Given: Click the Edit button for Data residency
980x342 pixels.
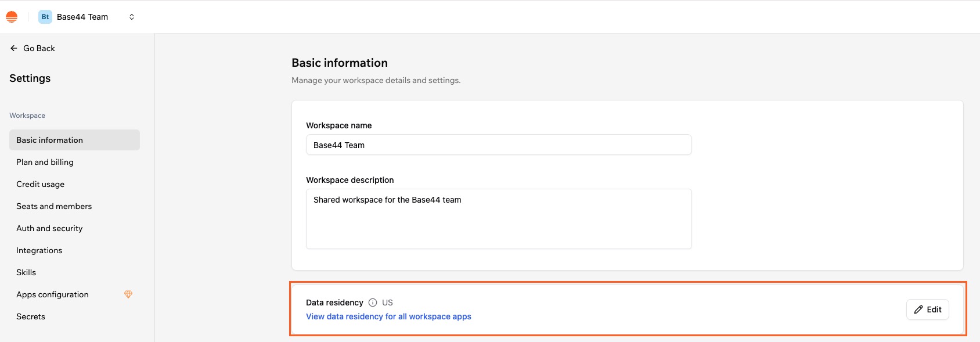Looking at the screenshot, I should point(928,309).
